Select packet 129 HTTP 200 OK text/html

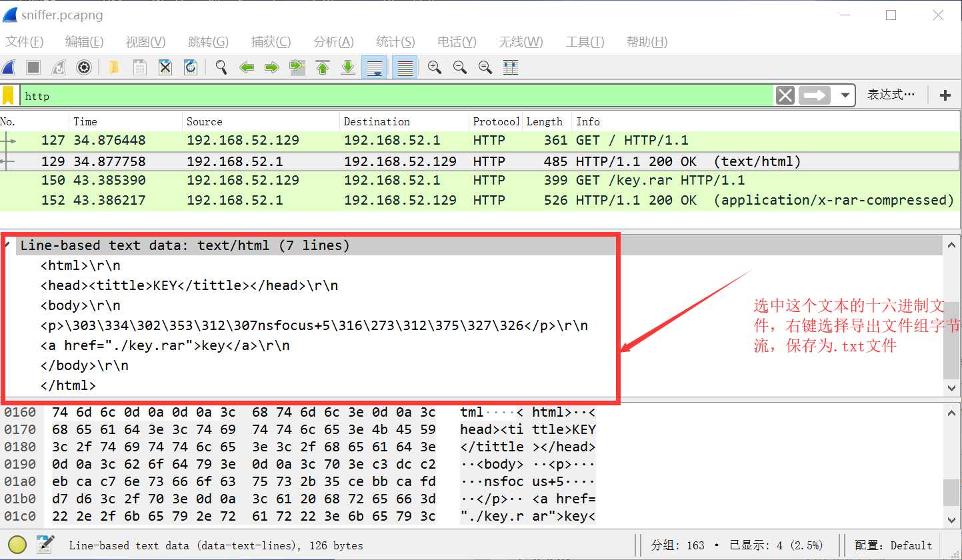click(480, 161)
